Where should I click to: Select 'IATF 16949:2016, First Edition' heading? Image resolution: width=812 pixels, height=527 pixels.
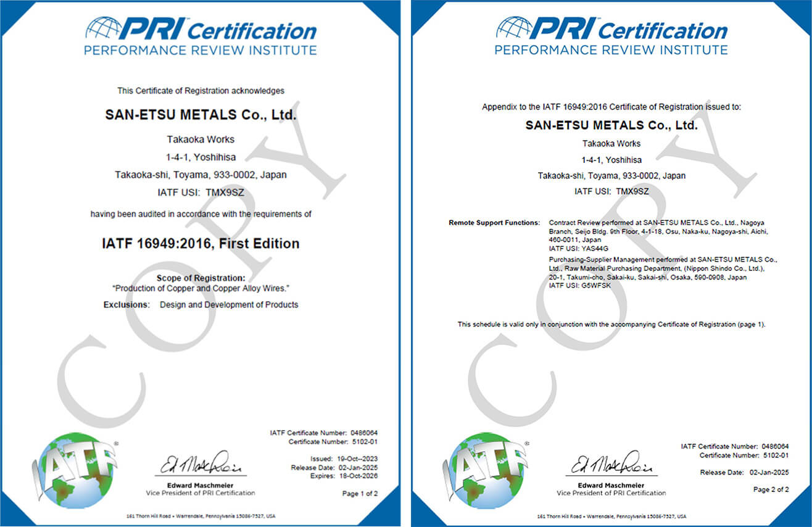point(201,244)
